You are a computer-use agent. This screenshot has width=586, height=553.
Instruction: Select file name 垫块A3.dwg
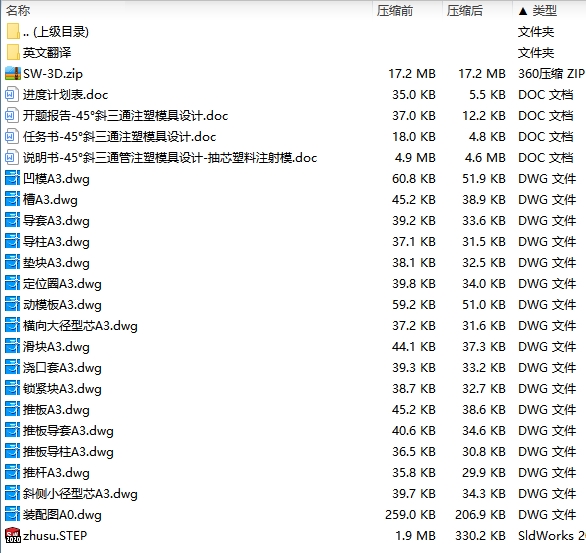pos(56,262)
